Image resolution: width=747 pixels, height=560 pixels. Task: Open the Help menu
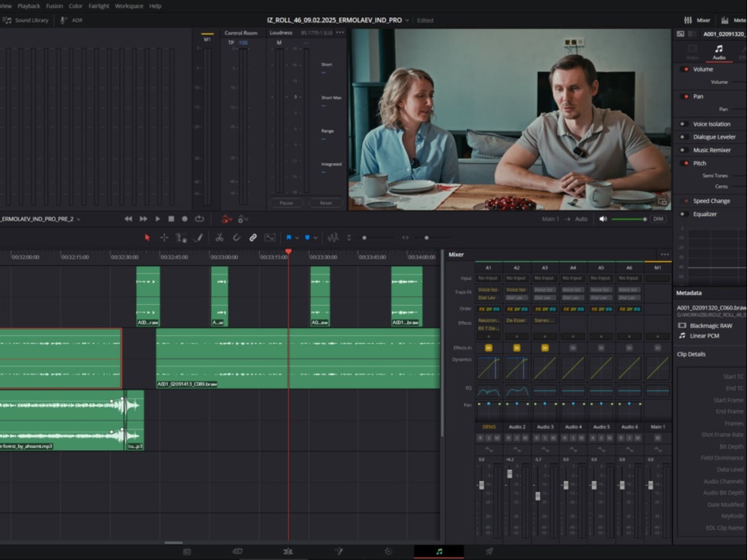coord(155,6)
